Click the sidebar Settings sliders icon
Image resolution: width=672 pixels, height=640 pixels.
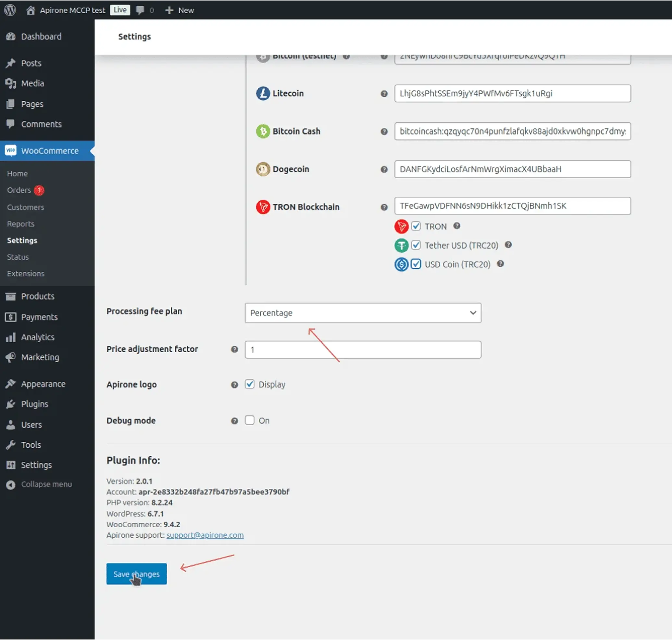click(11, 465)
